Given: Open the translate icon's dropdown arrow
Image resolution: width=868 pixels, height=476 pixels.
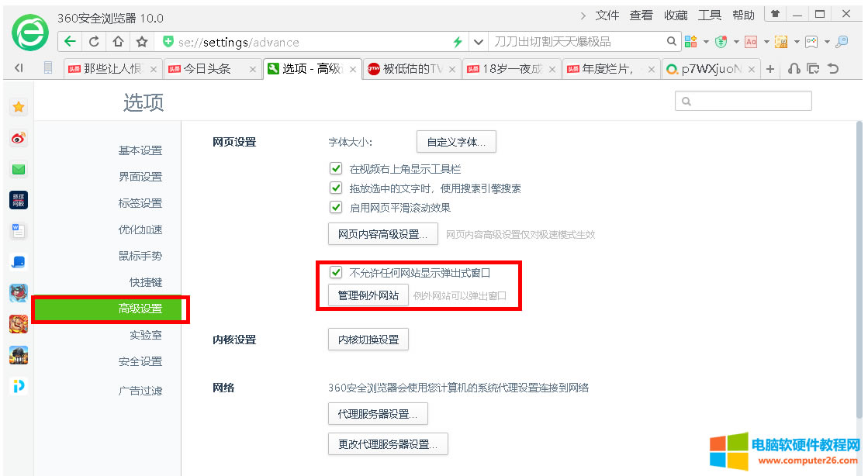Looking at the screenshot, I should click(x=766, y=42).
